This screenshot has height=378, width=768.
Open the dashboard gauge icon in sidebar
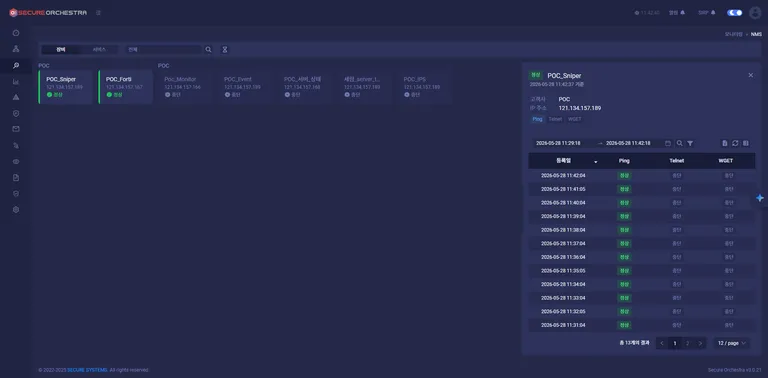point(16,33)
